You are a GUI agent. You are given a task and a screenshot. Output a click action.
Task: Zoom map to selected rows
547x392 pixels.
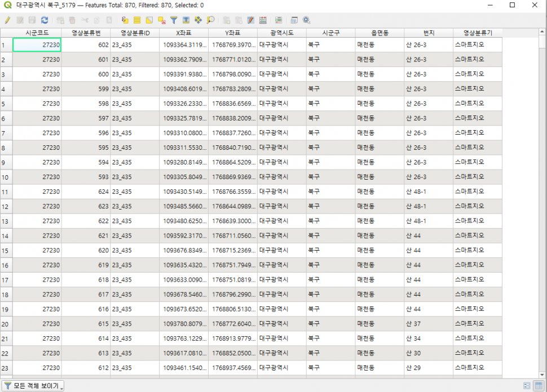(x=210, y=20)
